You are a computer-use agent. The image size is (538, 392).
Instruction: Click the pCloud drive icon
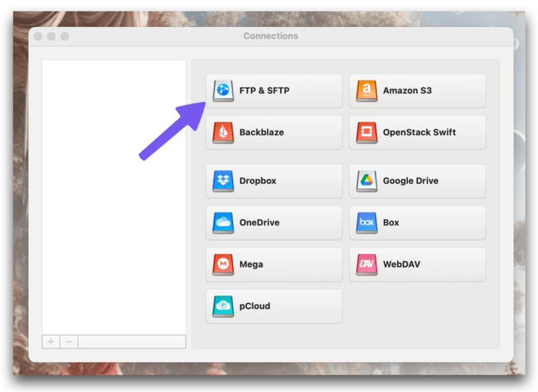(222, 307)
